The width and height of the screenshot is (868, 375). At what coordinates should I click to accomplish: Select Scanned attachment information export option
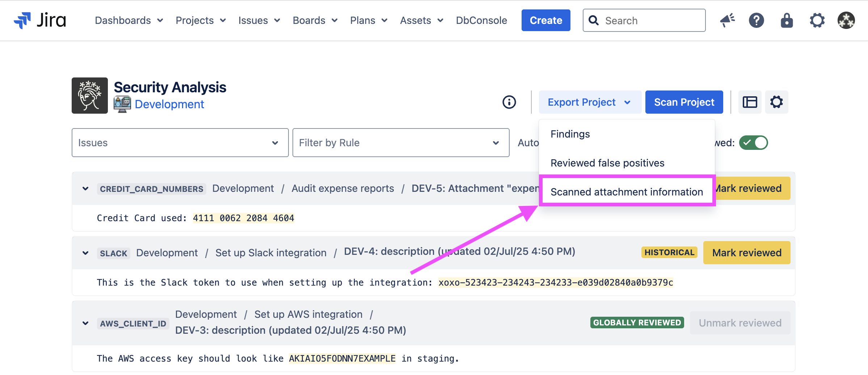627,192
